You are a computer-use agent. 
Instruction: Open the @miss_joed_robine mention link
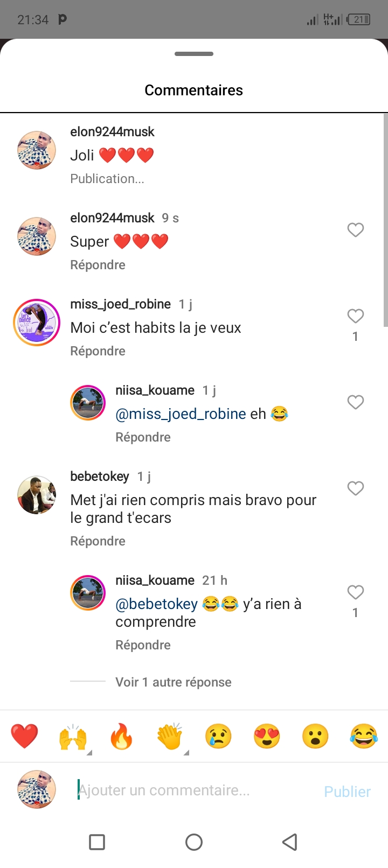coord(181,414)
